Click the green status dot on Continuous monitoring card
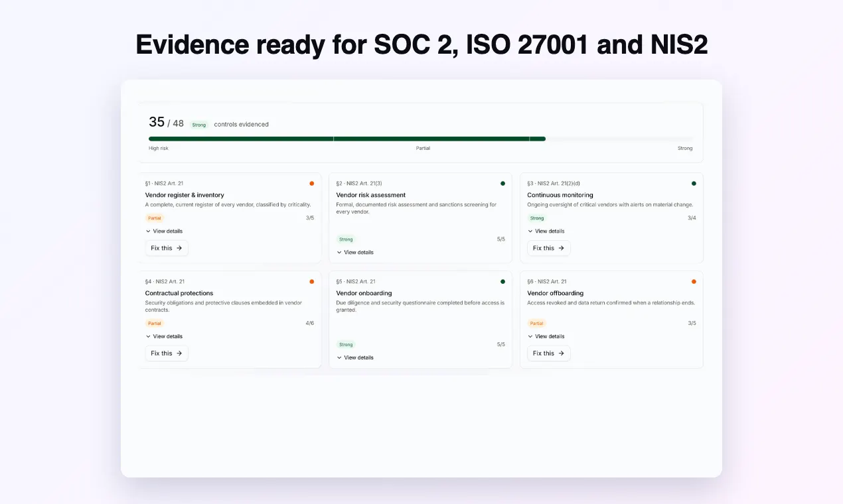Screen dimensions: 843x504 pos(694,183)
